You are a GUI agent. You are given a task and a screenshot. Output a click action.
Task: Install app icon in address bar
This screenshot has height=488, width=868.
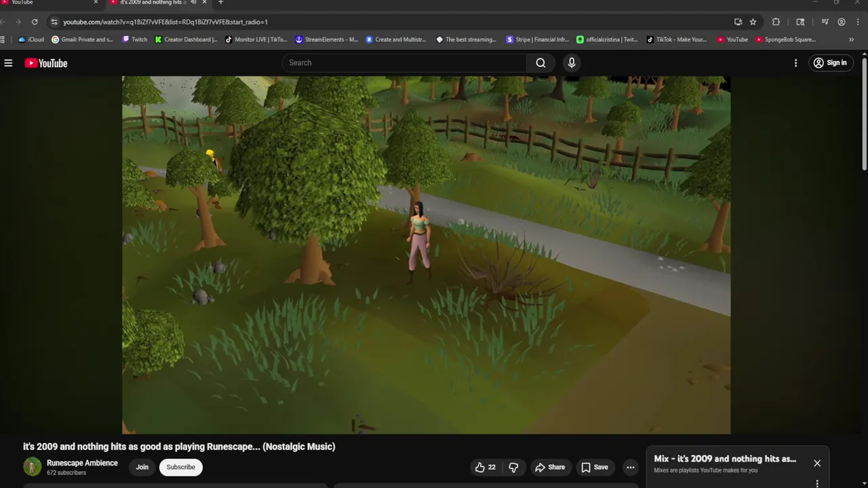click(738, 22)
